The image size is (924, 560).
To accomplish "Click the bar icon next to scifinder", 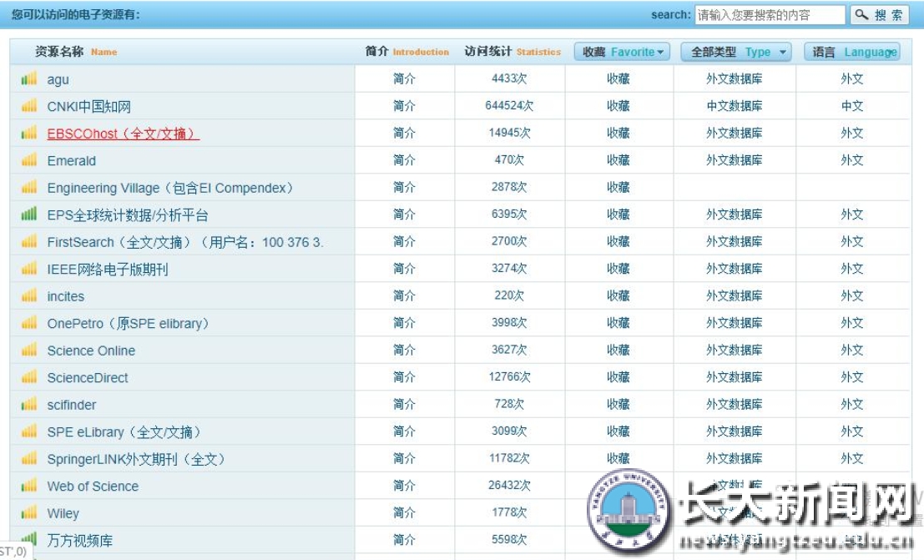I will click(x=29, y=404).
